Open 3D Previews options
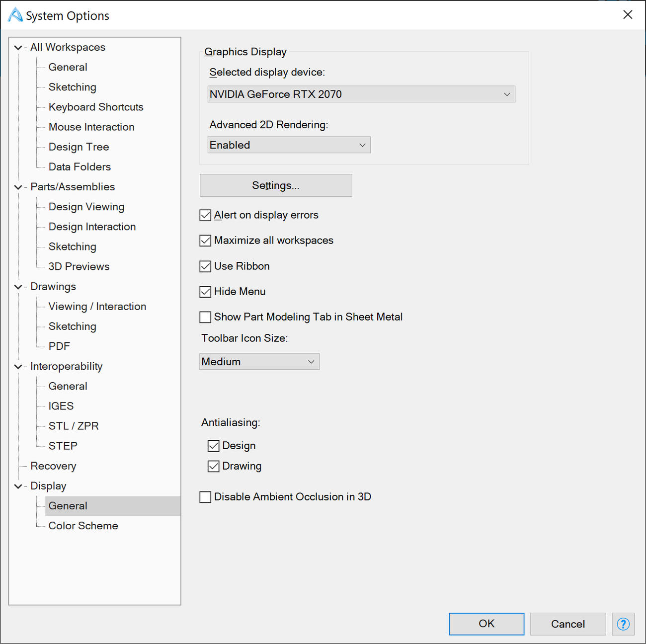 pos(79,266)
